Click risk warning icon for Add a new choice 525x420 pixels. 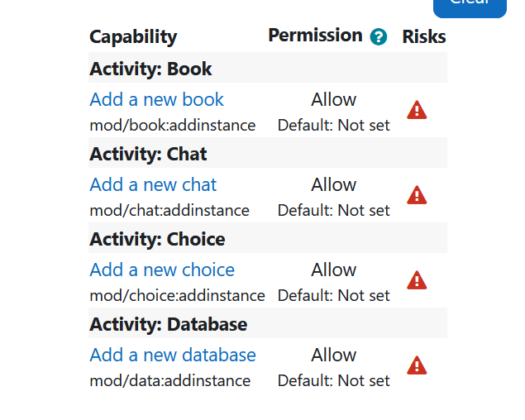417,280
